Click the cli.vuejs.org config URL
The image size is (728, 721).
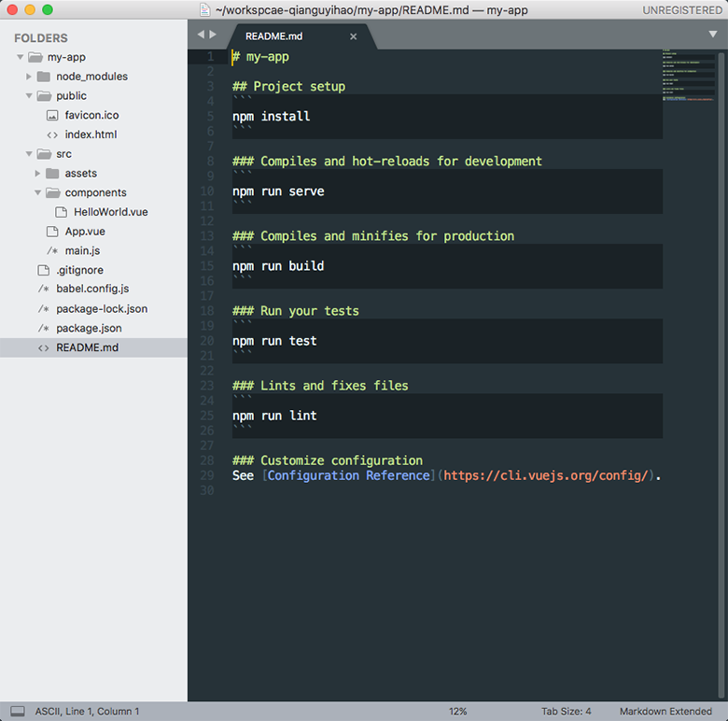click(545, 475)
